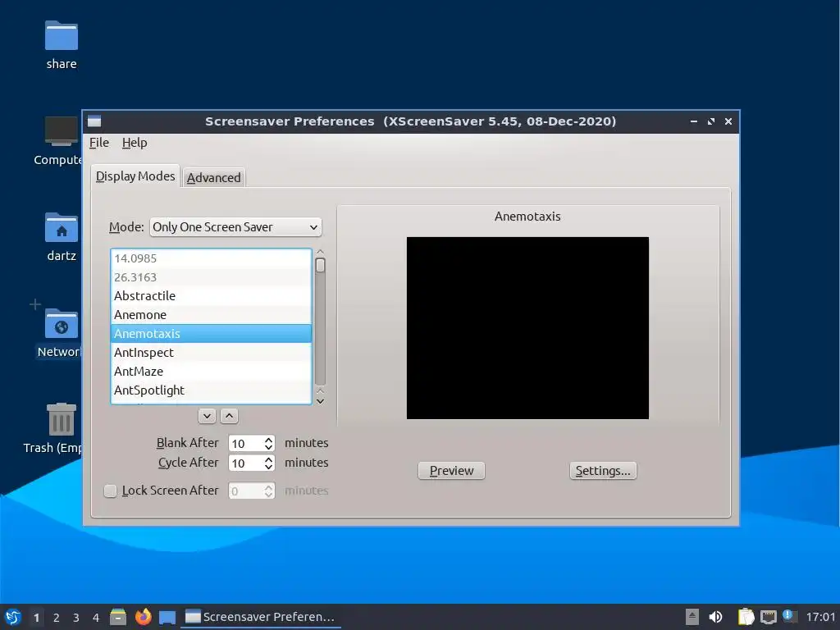This screenshot has width=840, height=630.
Task: Click Screensaver Preferences taskbar entry
Action: click(260, 617)
